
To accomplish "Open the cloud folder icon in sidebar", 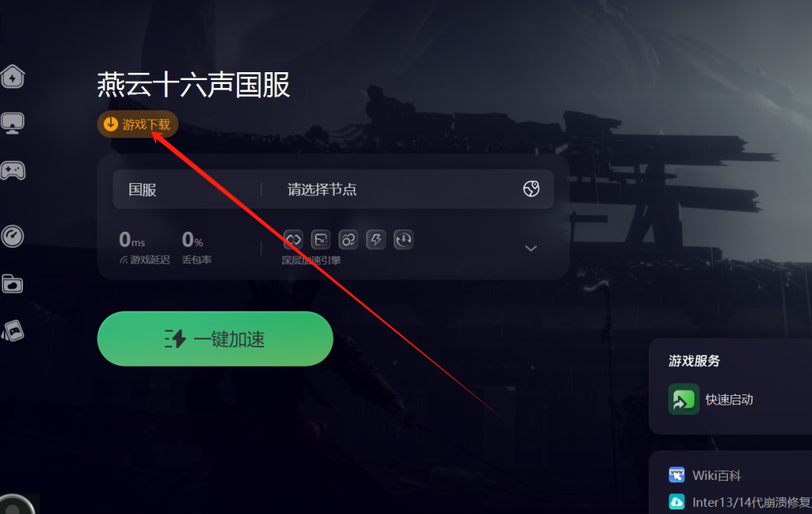I will tap(13, 283).
